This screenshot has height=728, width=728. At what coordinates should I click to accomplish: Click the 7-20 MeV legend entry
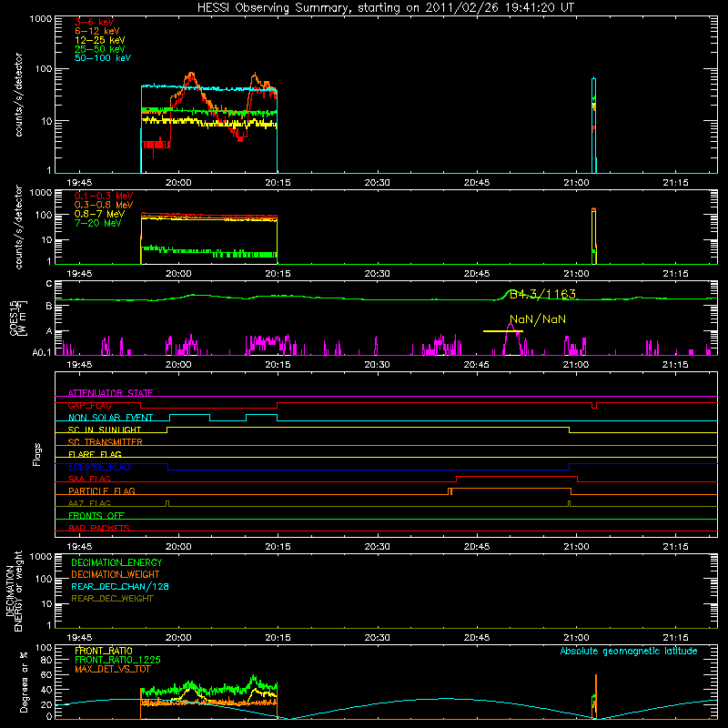98,223
